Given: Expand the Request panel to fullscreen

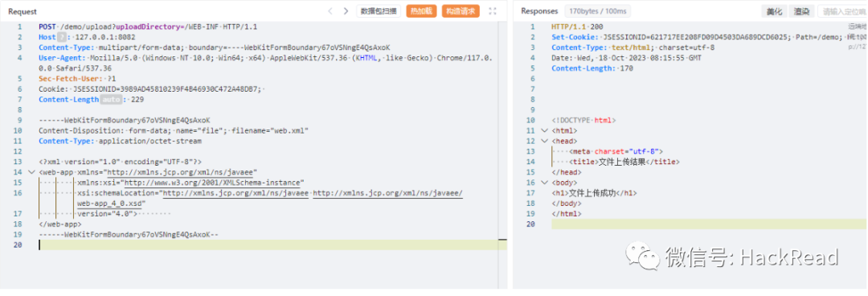Looking at the screenshot, I should pos(493,11).
